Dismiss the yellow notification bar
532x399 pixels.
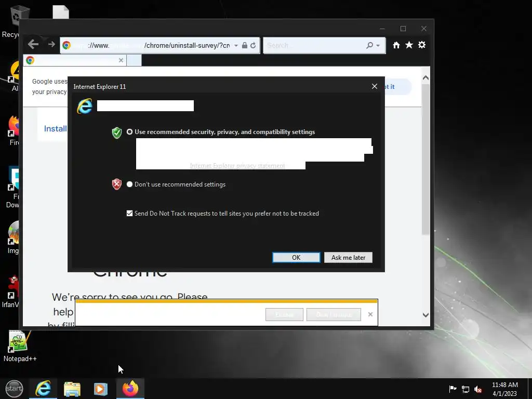tap(370, 314)
